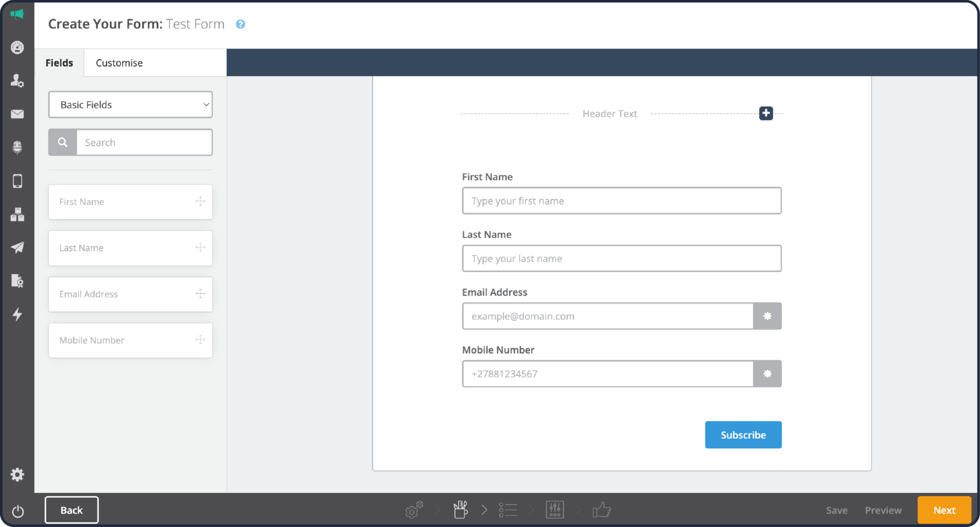Click the paper plane campaigns icon
The height and width of the screenshot is (527, 980).
click(x=17, y=248)
